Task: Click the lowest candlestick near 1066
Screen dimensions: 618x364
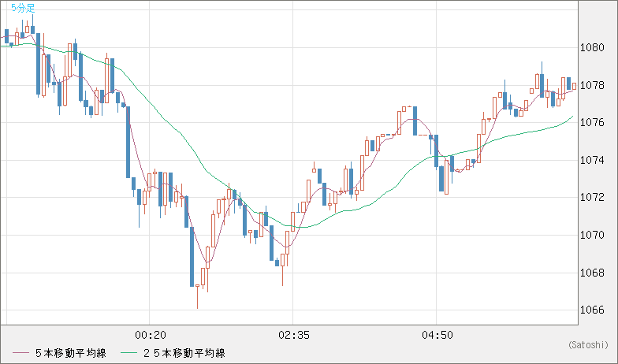Action: coord(197,296)
